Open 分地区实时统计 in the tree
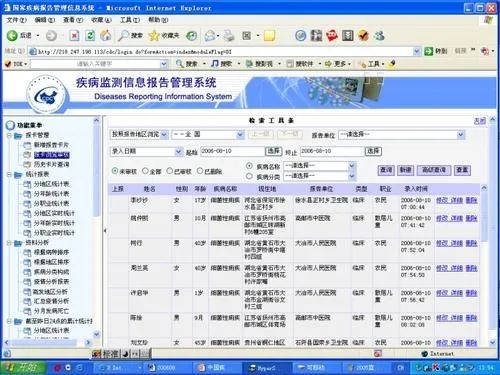The height and width of the screenshot is (375, 500). coord(54,213)
